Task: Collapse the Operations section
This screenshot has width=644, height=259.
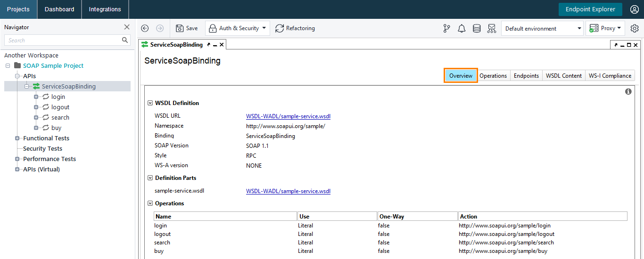Action: click(x=150, y=203)
